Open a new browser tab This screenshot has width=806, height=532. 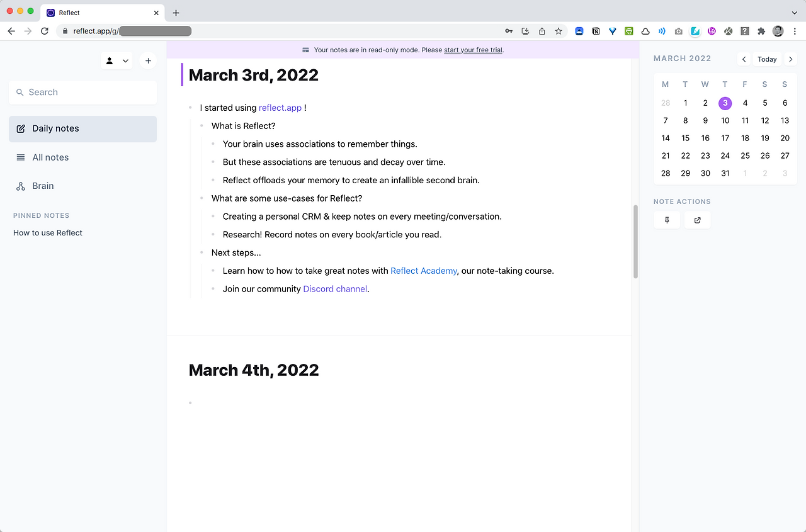(176, 13)
